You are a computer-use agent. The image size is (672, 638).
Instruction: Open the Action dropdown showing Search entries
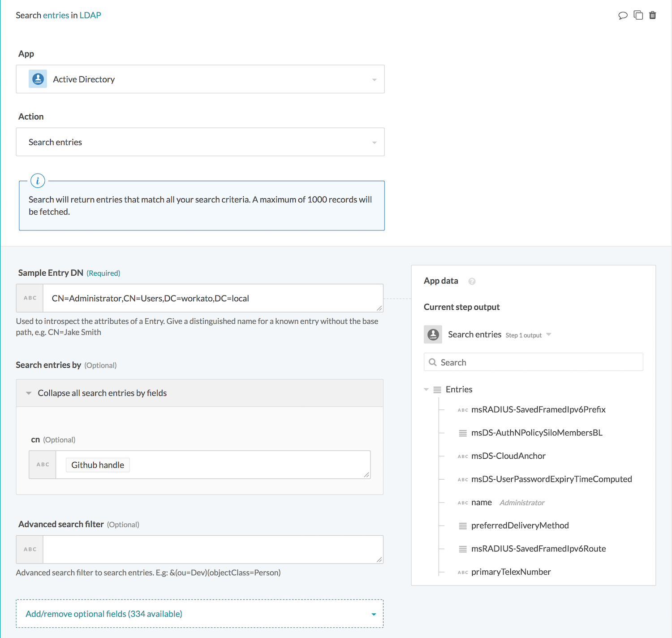[x=374, y=142]
